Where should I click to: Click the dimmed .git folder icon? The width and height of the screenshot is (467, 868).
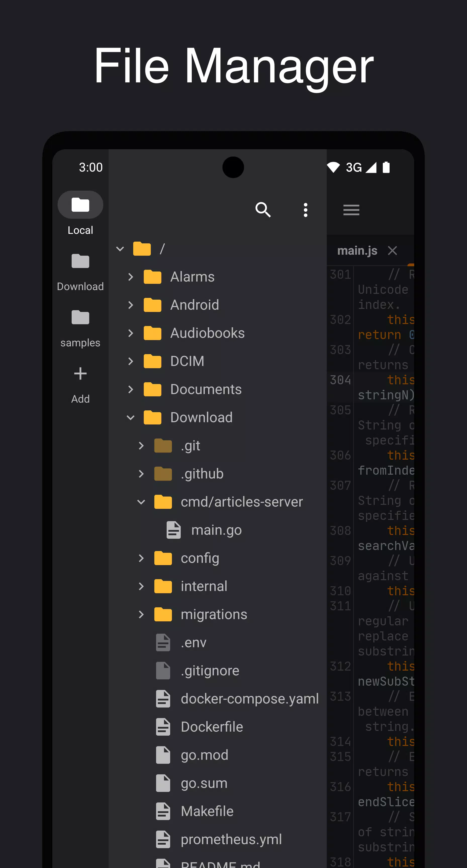click(163, 446)
